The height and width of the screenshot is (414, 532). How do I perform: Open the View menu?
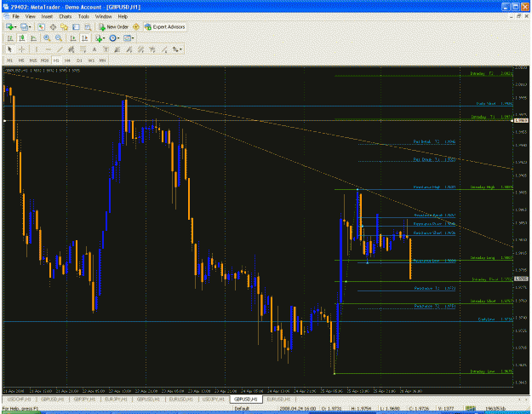pos(30,16)
